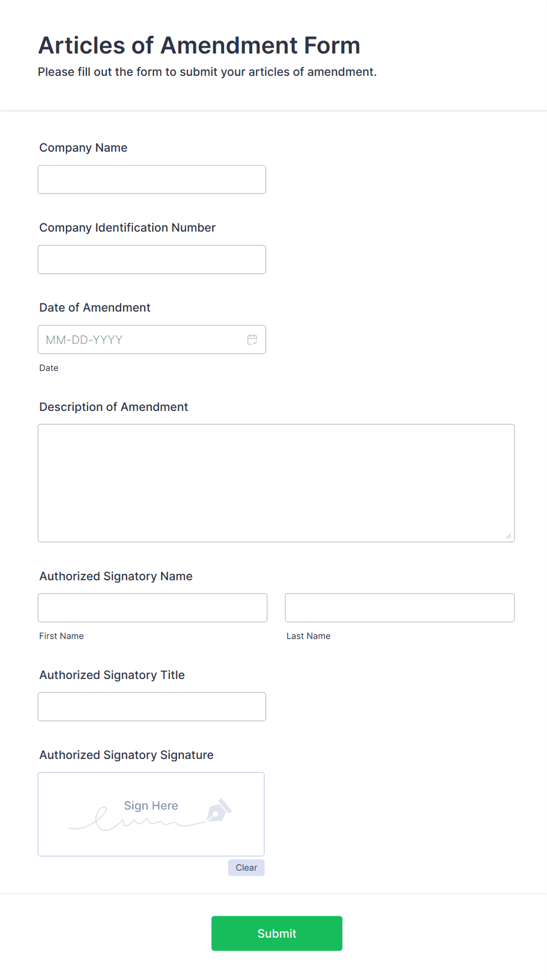
Task: Select the Company Identification Number field
Action: pos(152,259)
